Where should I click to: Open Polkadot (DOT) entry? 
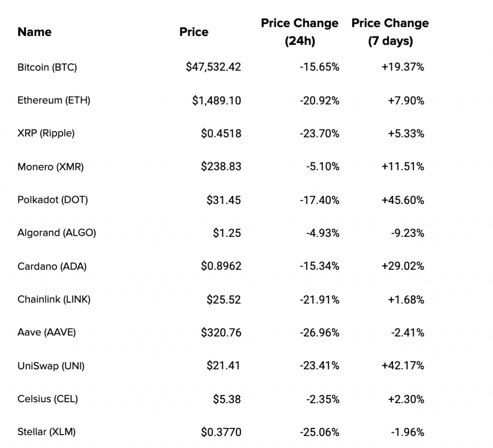[x=52, y=200]
